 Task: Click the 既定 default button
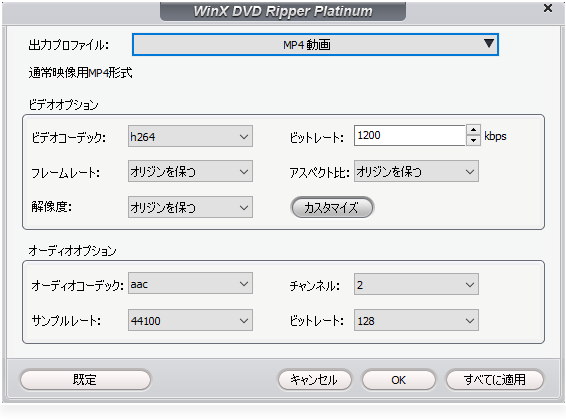pyautogui.click(x=85, y=380)
